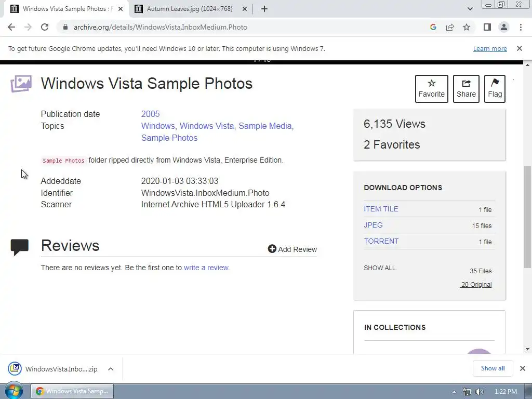Click the scrollbar down arrow
The image size is (532, 399).
(528, 349)
